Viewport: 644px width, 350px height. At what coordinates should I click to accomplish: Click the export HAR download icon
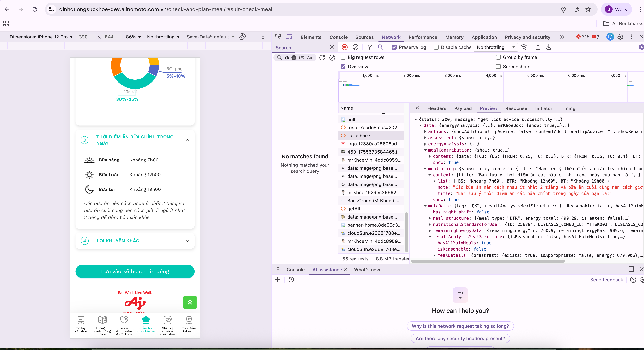pyautogui.click(x=549, y=47)
